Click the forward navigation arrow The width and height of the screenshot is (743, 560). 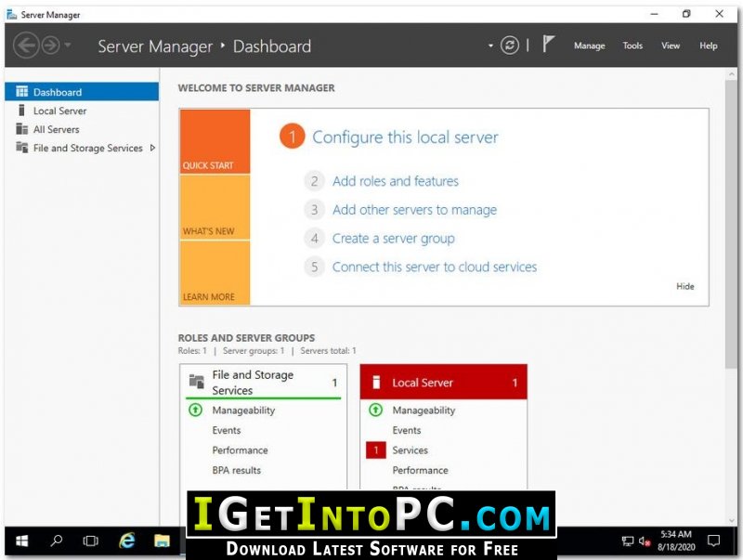51,46
